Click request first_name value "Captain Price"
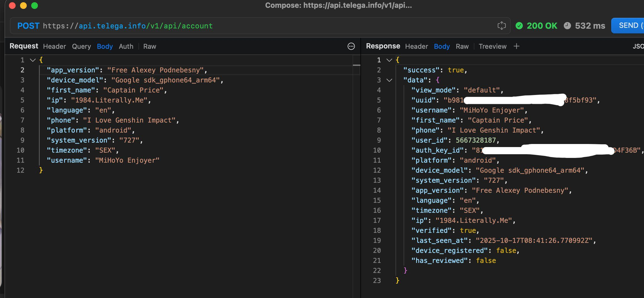The width and height of the screenshot is (644, 298). [133, 90]
